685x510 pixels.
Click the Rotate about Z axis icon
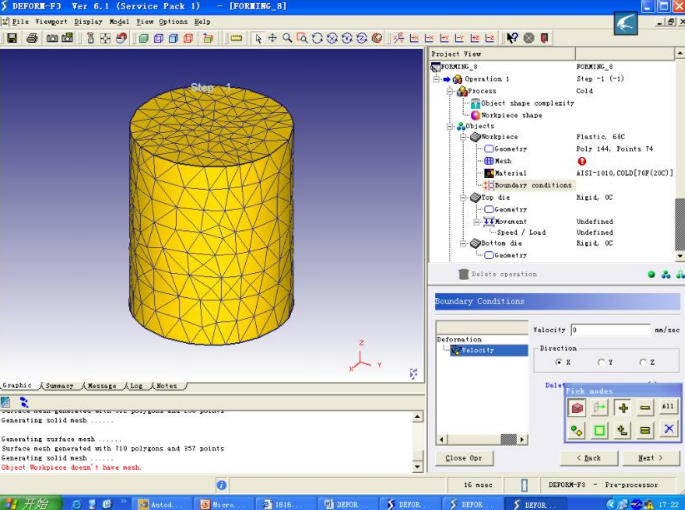362,38
